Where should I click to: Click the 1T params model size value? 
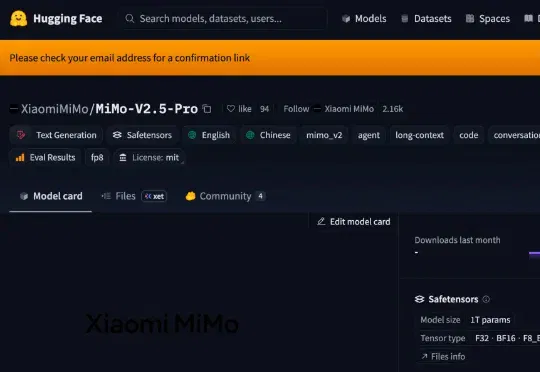click(x=490, y=320)
